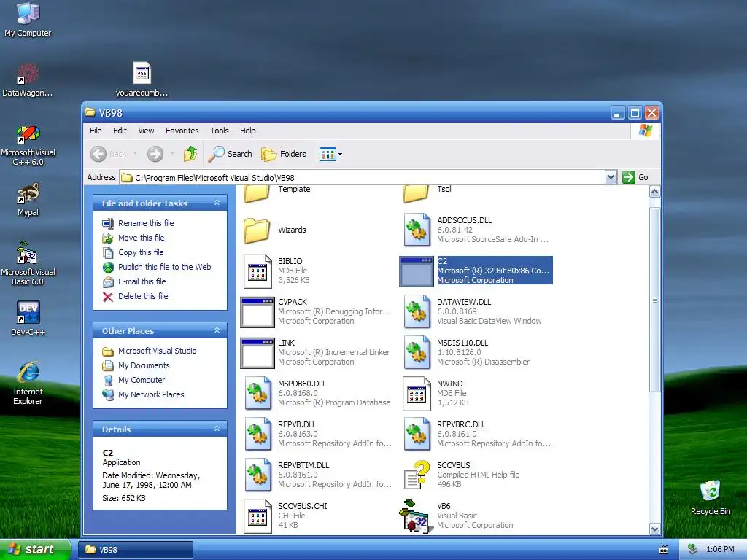Click the Back navigation button

point(109,154)
